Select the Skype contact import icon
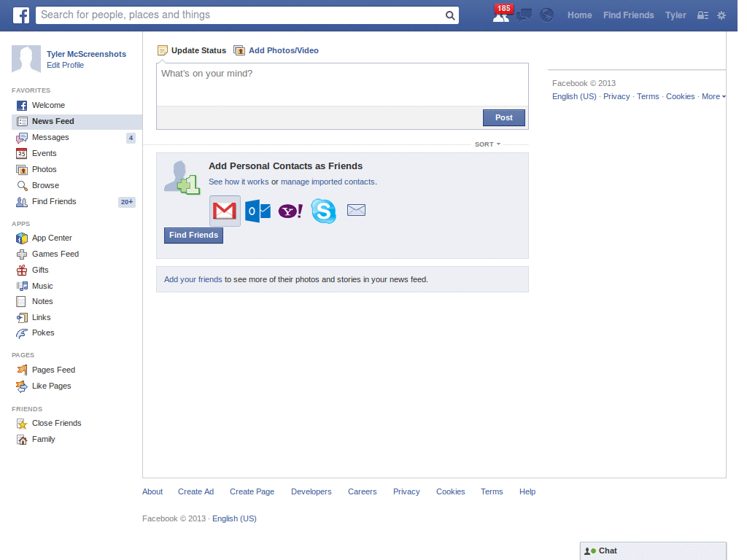 point(323,211)
